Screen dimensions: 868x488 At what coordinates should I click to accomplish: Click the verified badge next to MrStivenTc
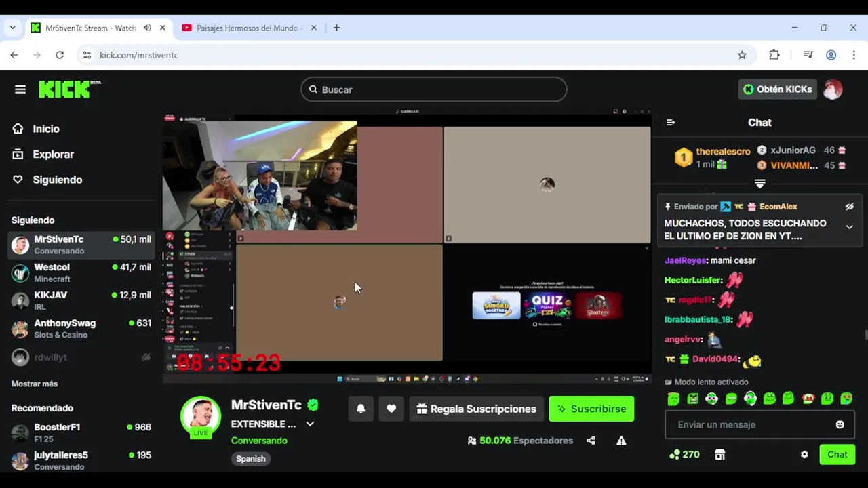[313, 405]
